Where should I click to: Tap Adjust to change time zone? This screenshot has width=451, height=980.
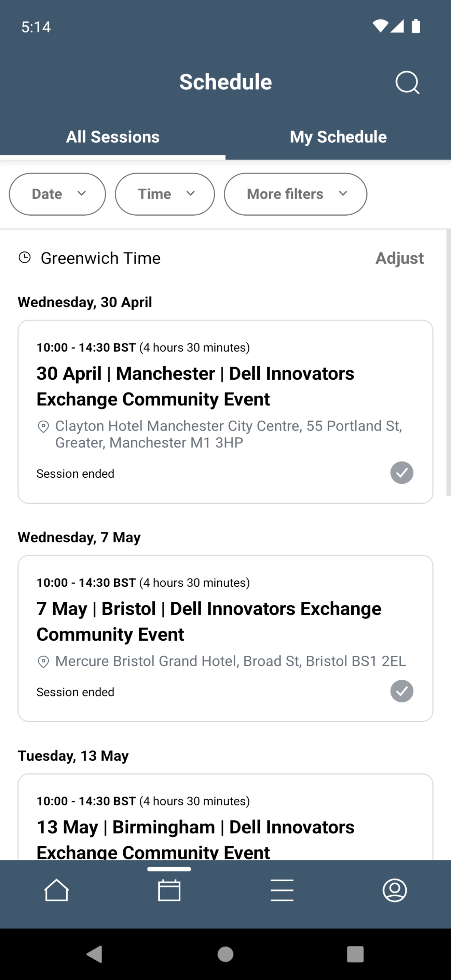click(x=399, y=258)
